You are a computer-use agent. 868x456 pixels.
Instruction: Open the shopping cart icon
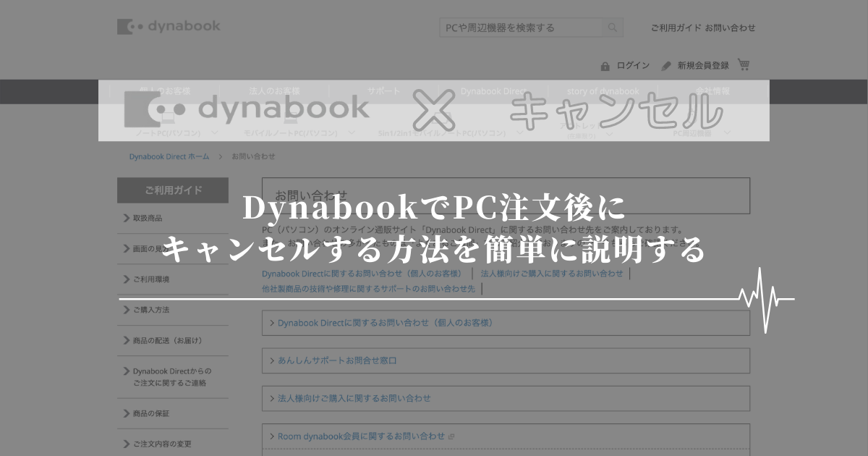point(744,65)
